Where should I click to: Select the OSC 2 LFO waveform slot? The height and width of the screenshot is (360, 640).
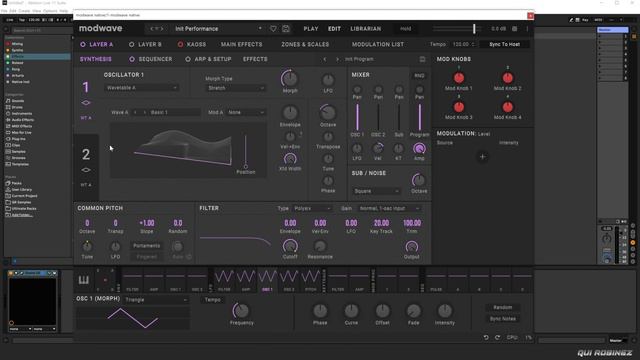tap(289, 280)
